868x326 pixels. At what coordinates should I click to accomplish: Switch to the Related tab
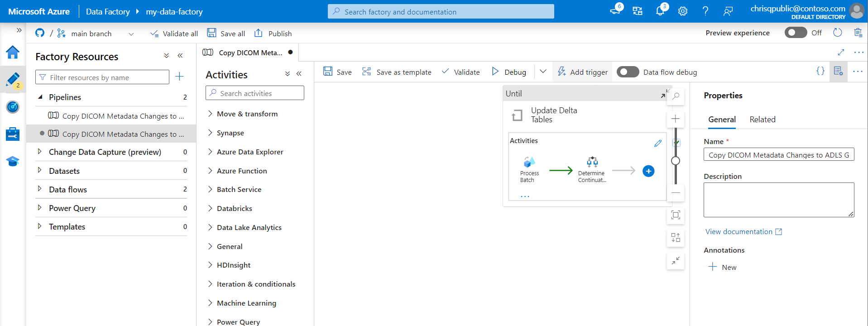pos(762,120)
